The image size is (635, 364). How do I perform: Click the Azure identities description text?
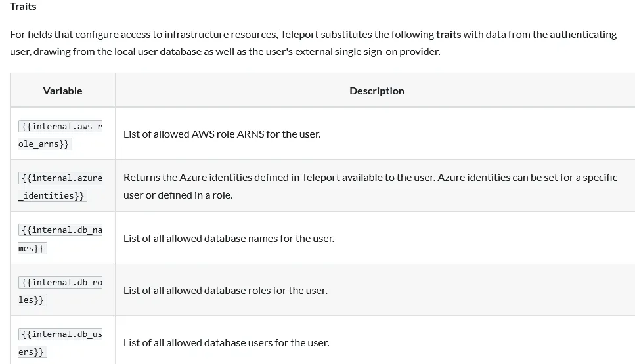tap(370, 178)
